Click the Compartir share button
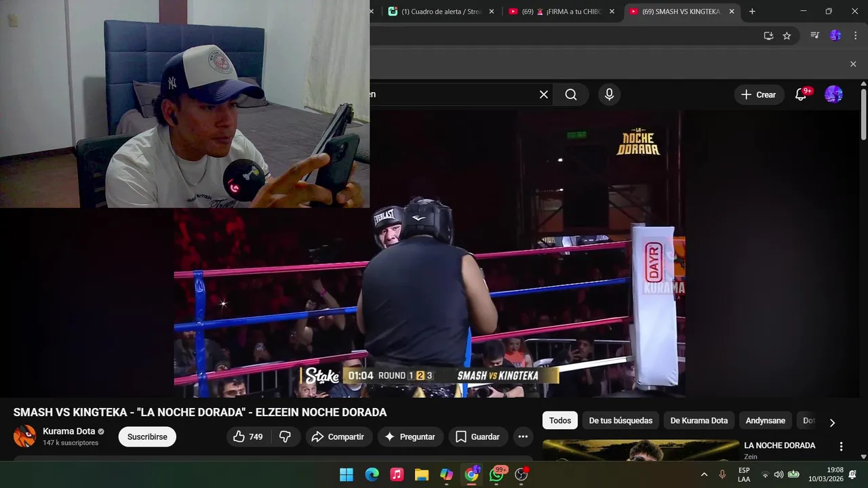Image resolution: width=868 pixels, height=488 pixels. click(x=338, y=437)
